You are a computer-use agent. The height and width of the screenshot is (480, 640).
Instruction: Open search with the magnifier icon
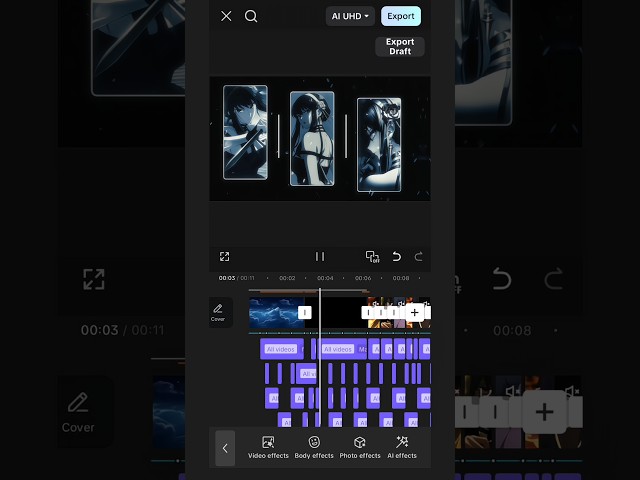251,16
